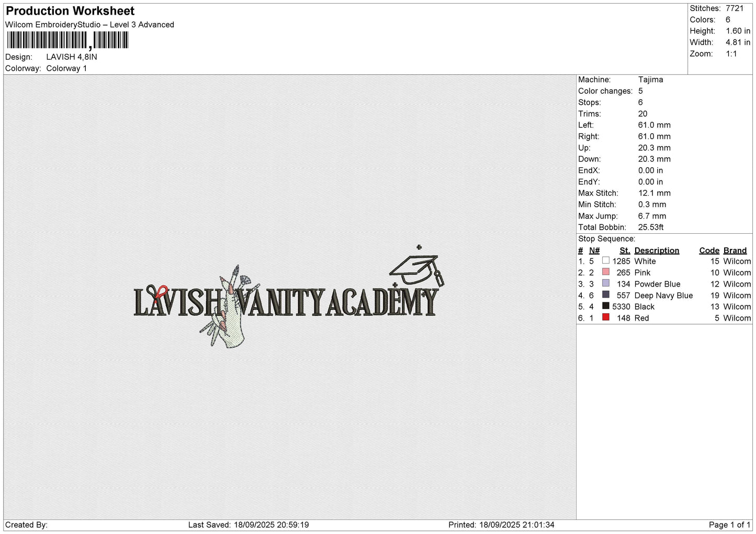756x534 pixels.
Task: Click 'Wilcom EmbroideryStudio – Level 3 Advanced' text
Action: point(89,25)
